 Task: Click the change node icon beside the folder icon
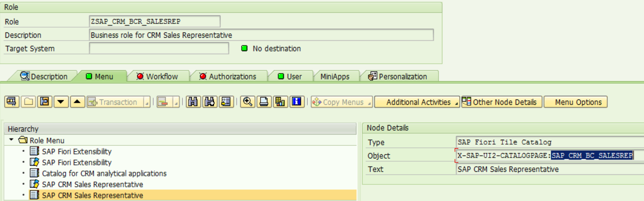click(45, 102)
